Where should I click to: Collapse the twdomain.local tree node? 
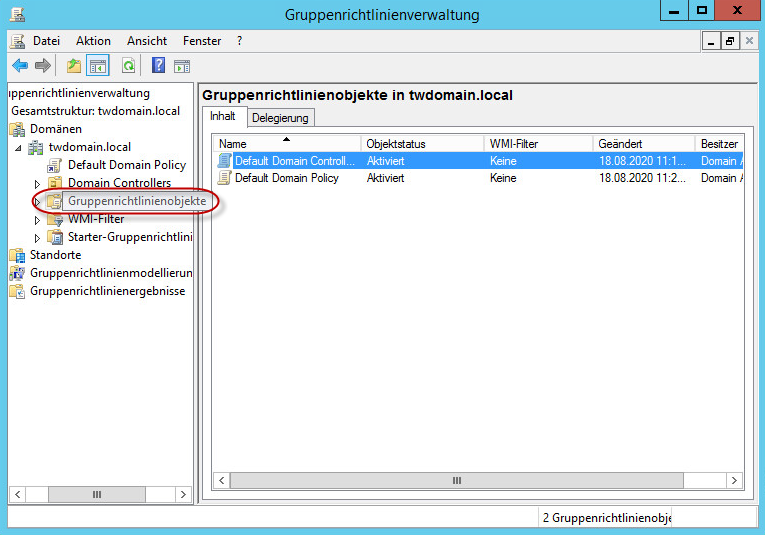[x=18, y=148]
